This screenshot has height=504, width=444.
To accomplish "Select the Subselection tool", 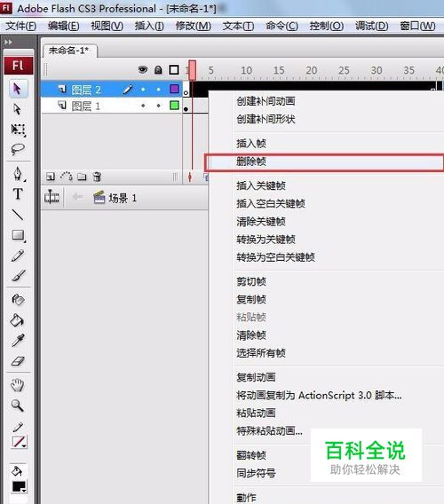I will pyautogui.click(x=18, y=109).
